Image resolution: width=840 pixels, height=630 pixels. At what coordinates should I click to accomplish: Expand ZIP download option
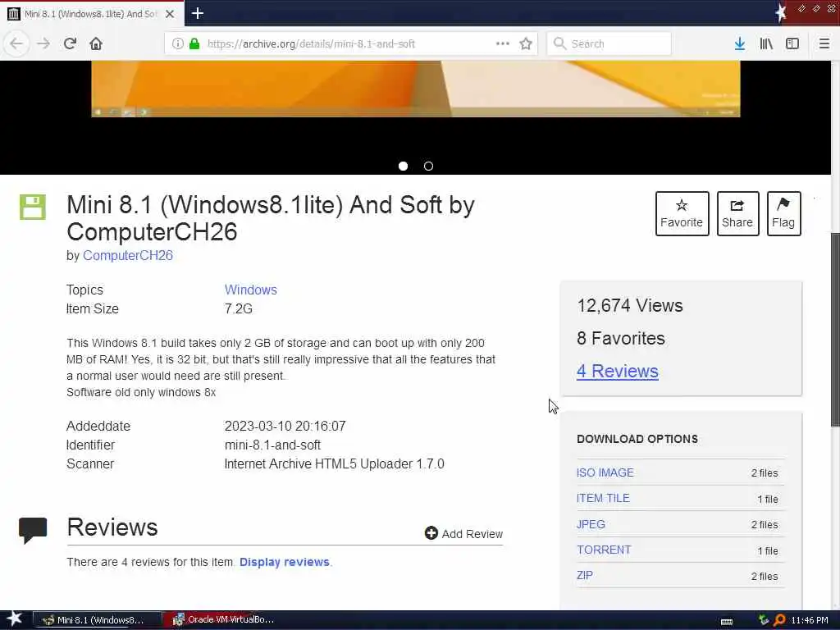click(584, 575)
